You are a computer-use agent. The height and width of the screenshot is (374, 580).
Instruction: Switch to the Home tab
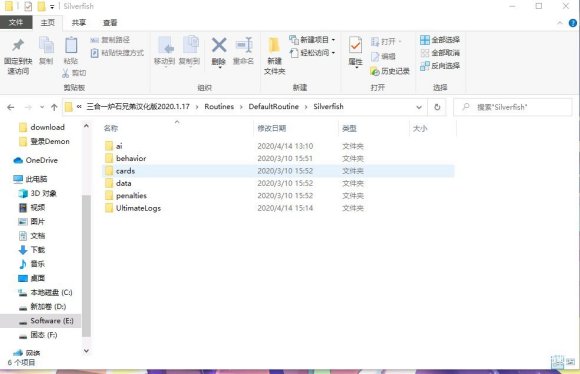48,23
